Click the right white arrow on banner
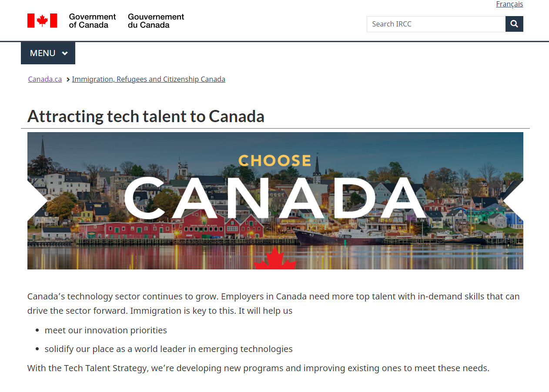This screenshot has width=549, height=392. [513, 200]
